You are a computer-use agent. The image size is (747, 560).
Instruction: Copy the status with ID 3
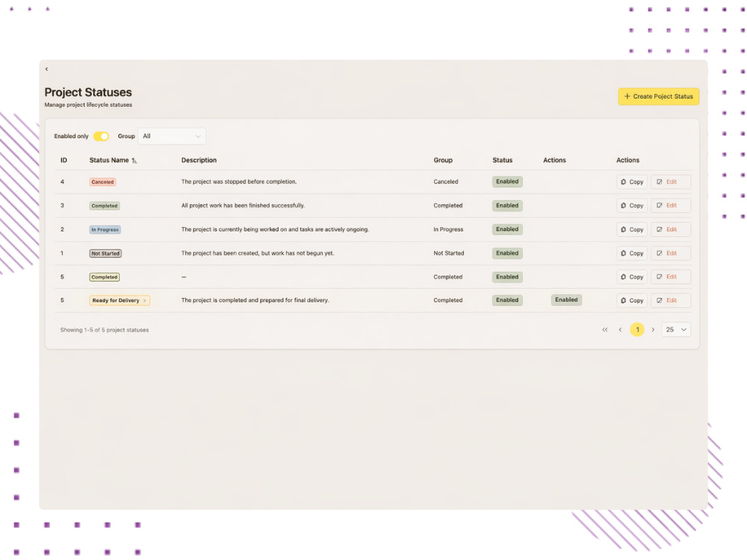632,206
